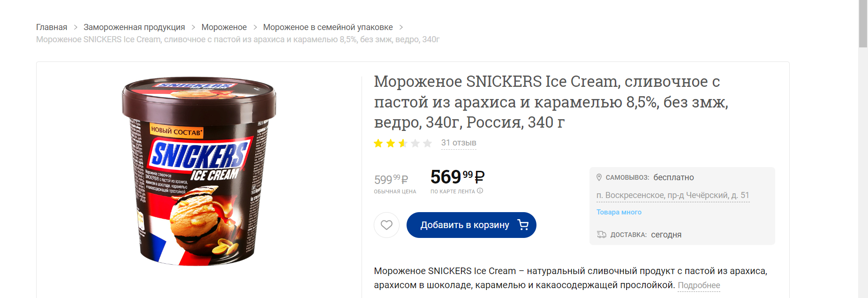
Task: Click the chevron after Главная breadcrumb
Action: pyautogui.click(x=75, y=27)
